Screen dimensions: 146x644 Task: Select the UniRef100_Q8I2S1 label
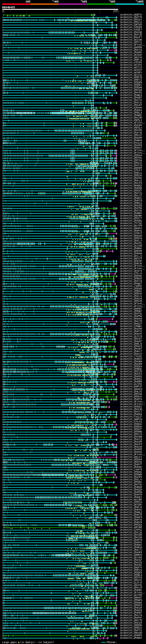(x=131, y=75)
